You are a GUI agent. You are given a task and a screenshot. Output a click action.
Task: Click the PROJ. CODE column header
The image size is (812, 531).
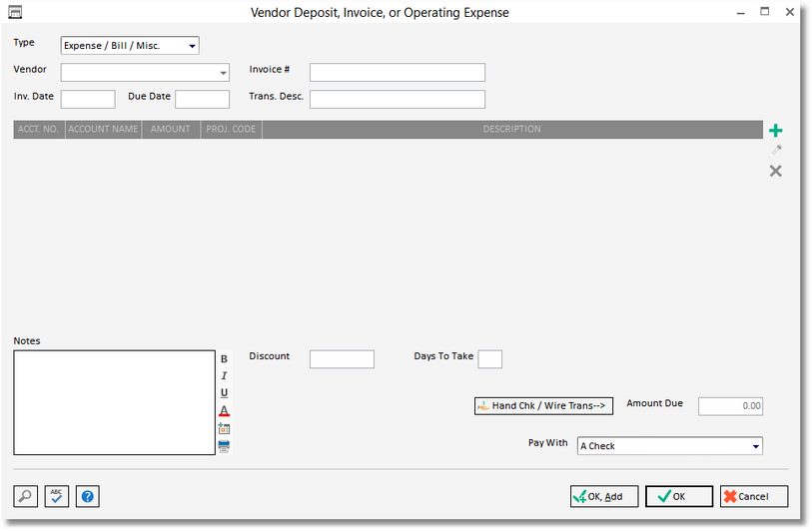(231, 130)
